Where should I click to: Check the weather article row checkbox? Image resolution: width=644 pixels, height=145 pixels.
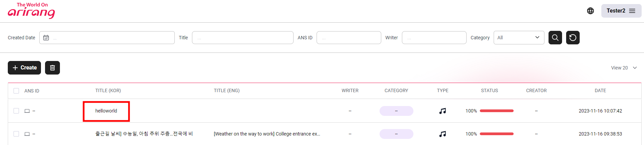pyautogui.click(x=16, y=134)
